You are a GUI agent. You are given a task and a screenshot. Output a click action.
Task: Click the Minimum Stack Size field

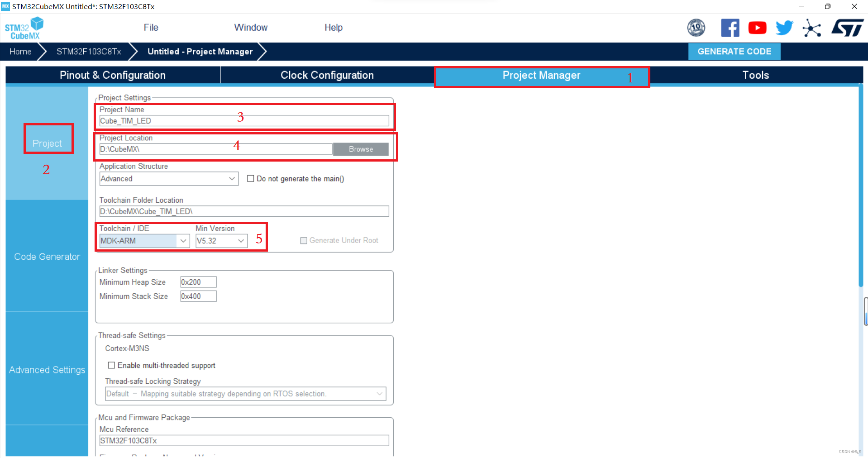click(x=198, y=296)
